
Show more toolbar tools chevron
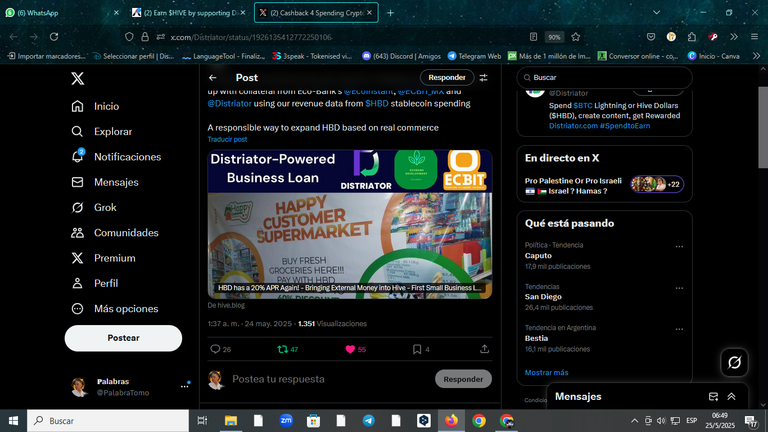tap(734, 37)
